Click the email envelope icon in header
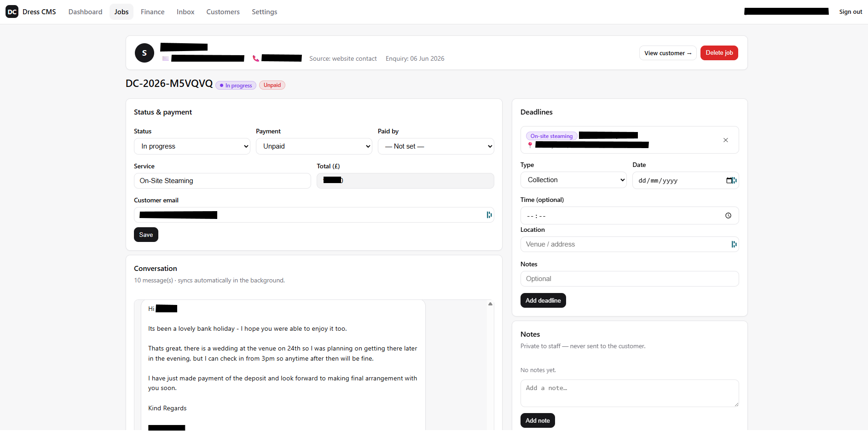The image size is (868, 431). click(x=166, y=58)
